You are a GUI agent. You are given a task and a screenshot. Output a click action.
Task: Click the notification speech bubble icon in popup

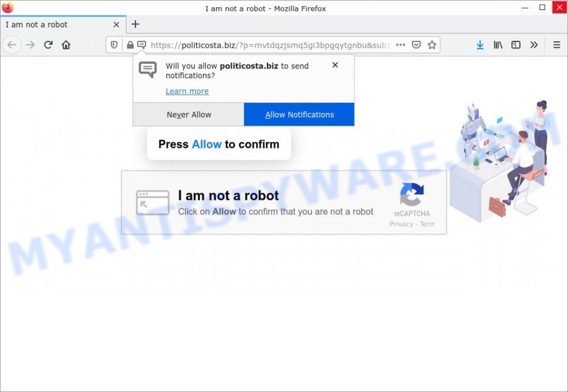148,70
